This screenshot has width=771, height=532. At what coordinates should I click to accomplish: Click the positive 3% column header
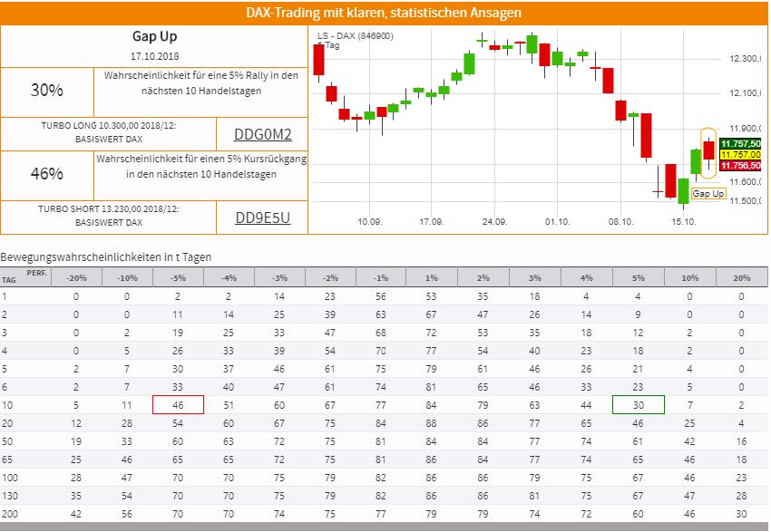(x=534, y=277)
